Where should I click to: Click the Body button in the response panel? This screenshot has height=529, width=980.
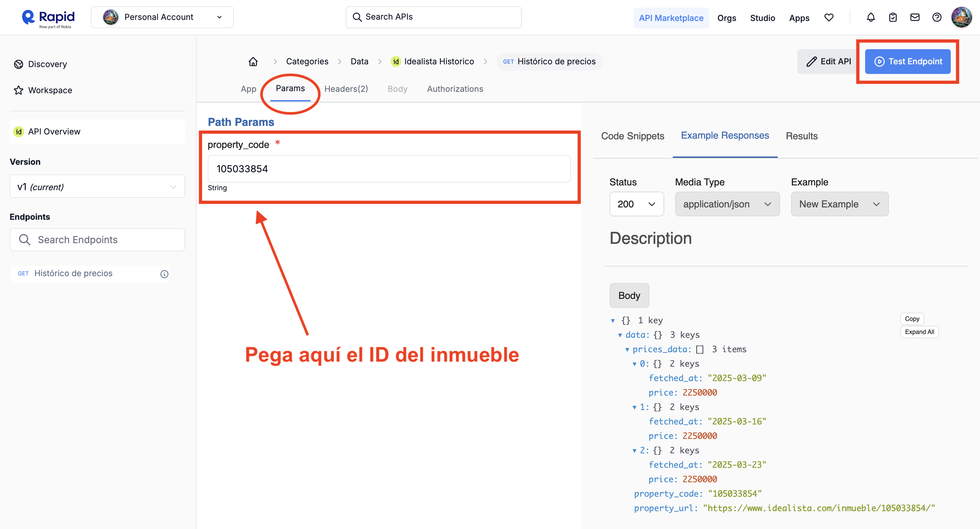629,295
